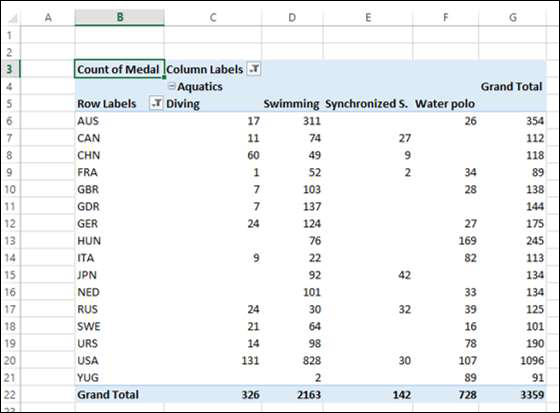Select the URS row label

(88, 344)
